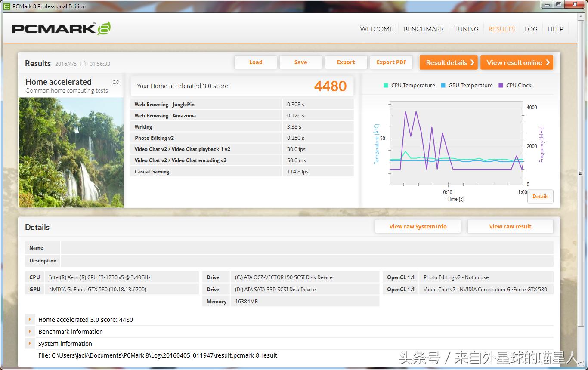Click the GPU Temperature legend swatch

point(443,86)
